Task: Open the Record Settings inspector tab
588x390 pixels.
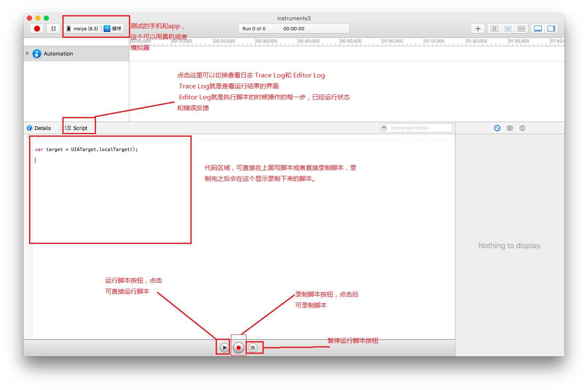Action: (497, 128)
